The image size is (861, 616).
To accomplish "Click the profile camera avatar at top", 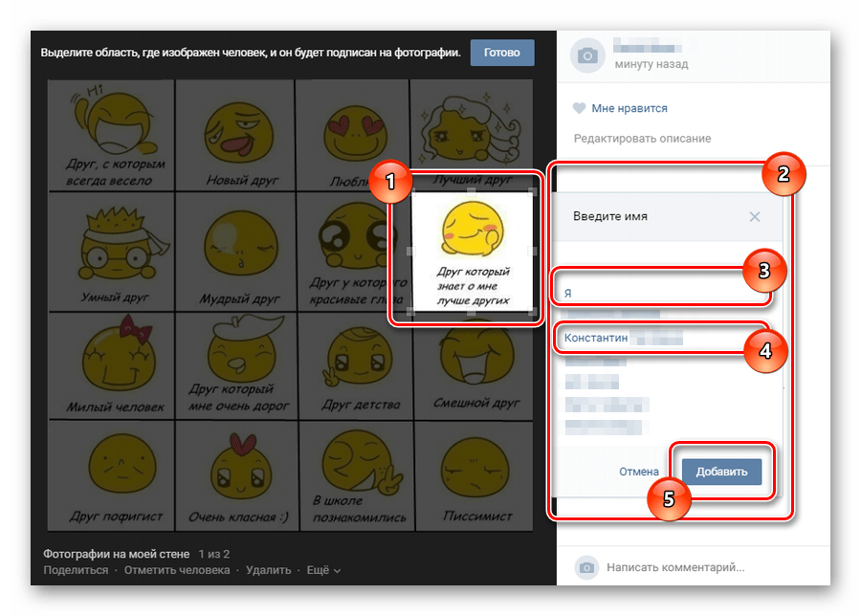I will pyautogui.click(x=587, y=56).
